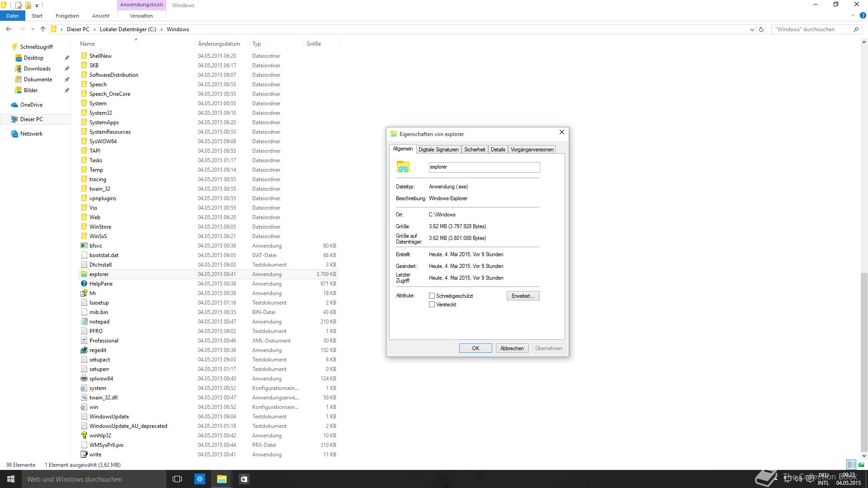Image resolution: width=868 pixels, height=488 pixels.
Task: Navigate up one folder level
Action: point(43,29)
